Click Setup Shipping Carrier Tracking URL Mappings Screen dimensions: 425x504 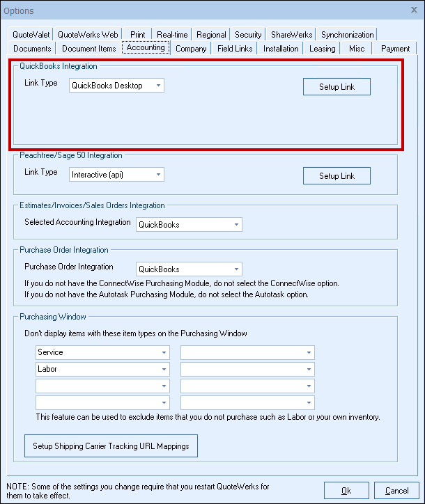pos(111,446)
